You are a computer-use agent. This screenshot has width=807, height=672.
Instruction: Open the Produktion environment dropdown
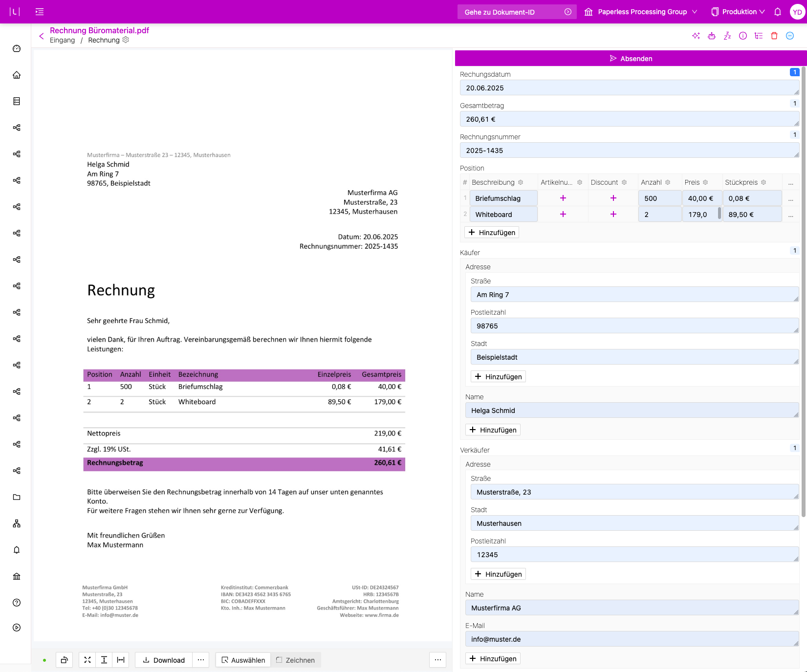[738, 12]
